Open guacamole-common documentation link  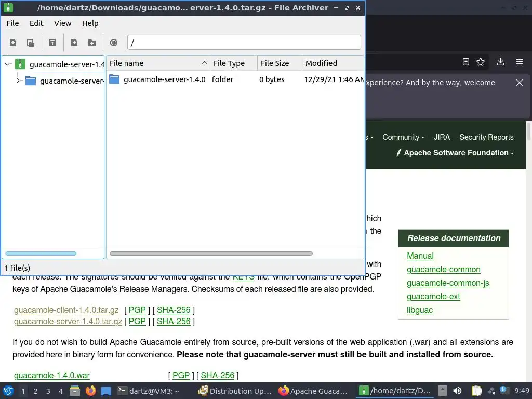click(x=444, y=270)
